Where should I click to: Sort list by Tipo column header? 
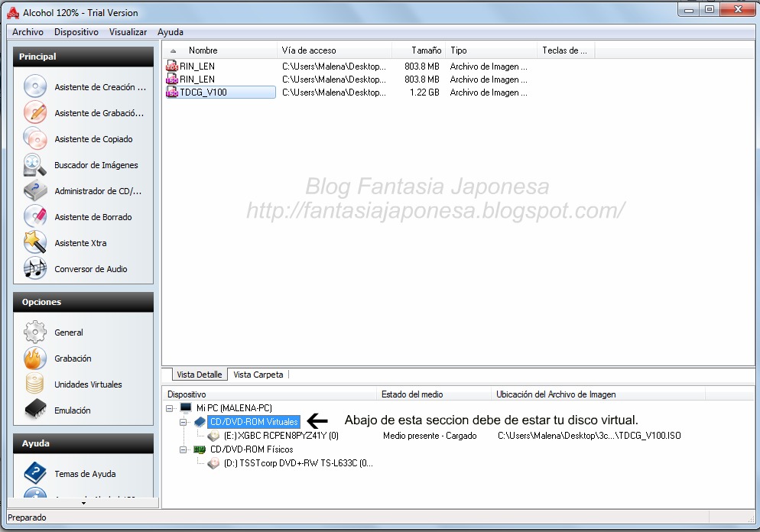coord(491,50)
